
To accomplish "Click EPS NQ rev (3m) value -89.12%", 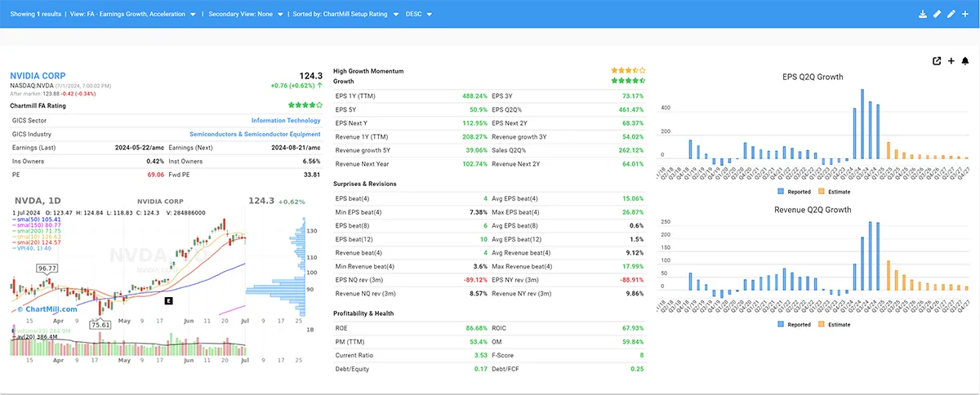I will (x=474, y=280).
